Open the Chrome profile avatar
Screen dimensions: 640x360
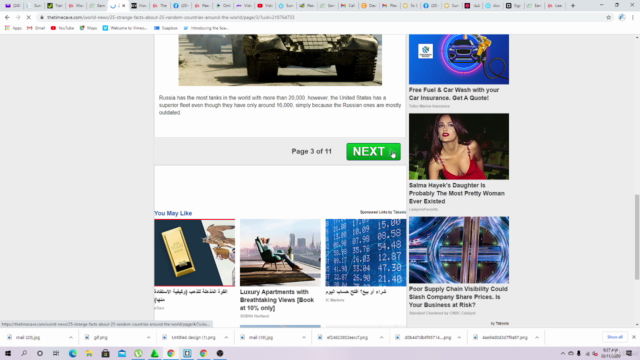pyautogui.click(x=622, y=18)
